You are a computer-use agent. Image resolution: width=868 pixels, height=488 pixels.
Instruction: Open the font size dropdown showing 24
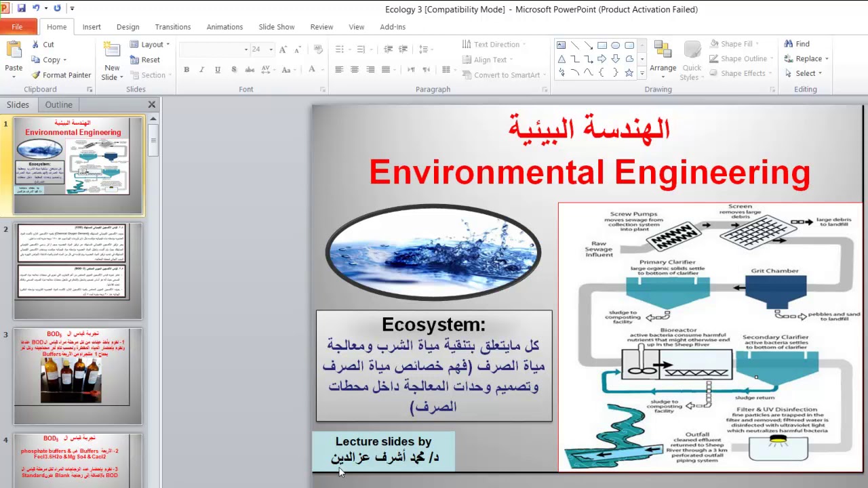click(x=271, y=49)
